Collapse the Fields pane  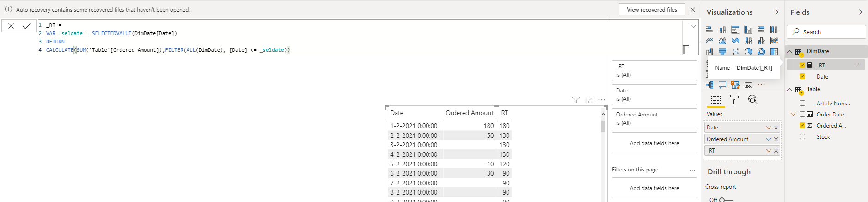(861, 12)
